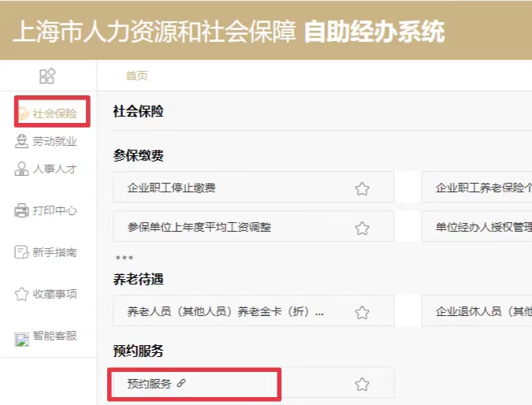Viewport: 532px width, 405px height.
Task: Click the sidebar grid layout icon
Action: 47,76
